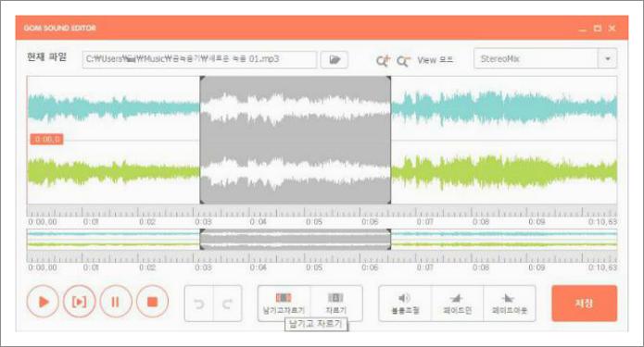Stop audio playback
The image size is (644, 347).
point(152,302)
